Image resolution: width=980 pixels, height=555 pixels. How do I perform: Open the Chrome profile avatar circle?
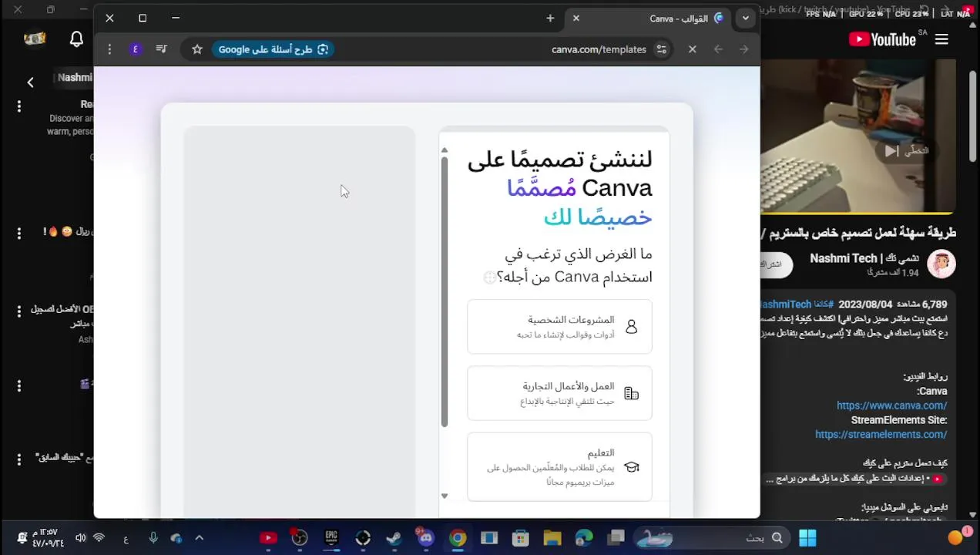click(x=136, y=49)
